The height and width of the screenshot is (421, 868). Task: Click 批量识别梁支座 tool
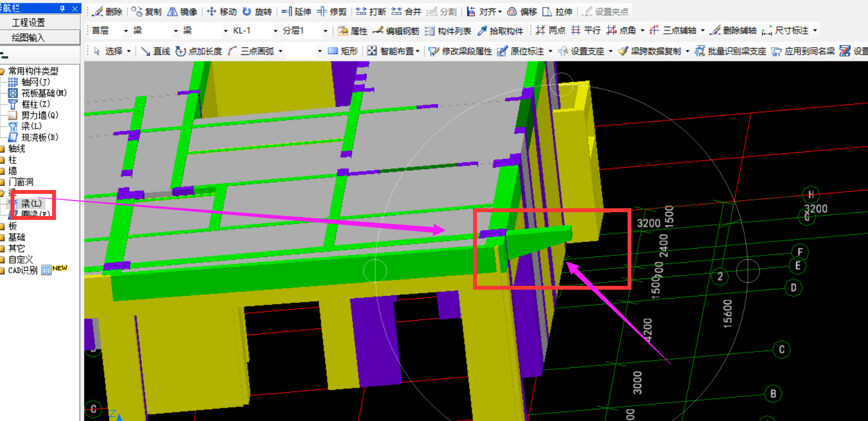coord(730,51)
